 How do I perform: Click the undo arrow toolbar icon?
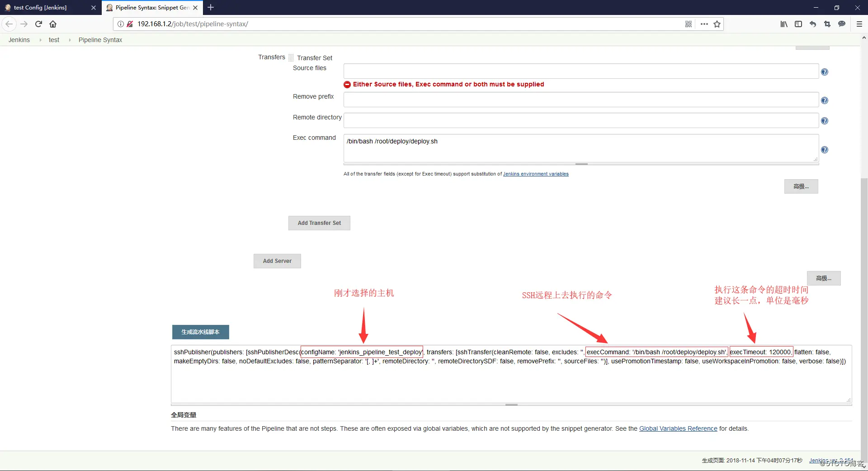813,24
